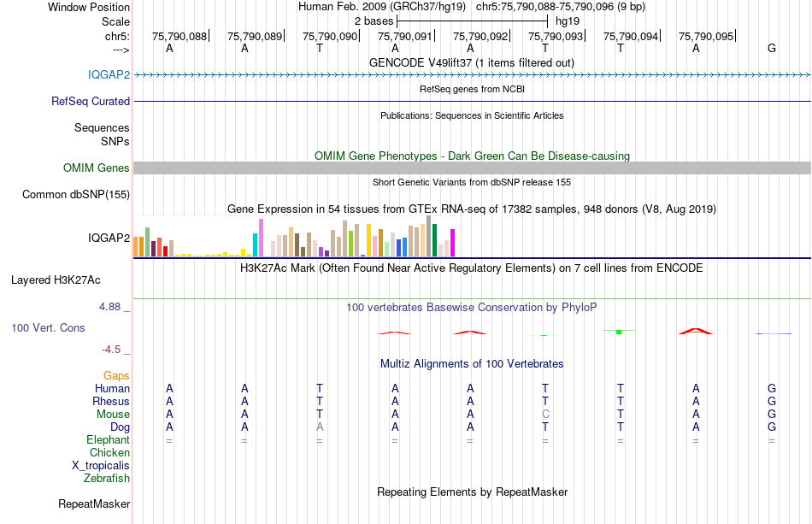Click Publications: Sequences in Scientific Articles title

(x=472, y=115)
